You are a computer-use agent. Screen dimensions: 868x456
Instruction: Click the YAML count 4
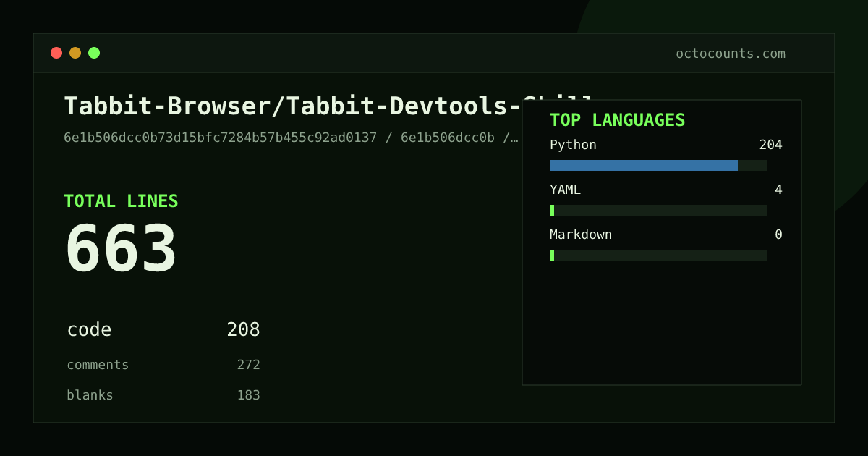point(778,190)
